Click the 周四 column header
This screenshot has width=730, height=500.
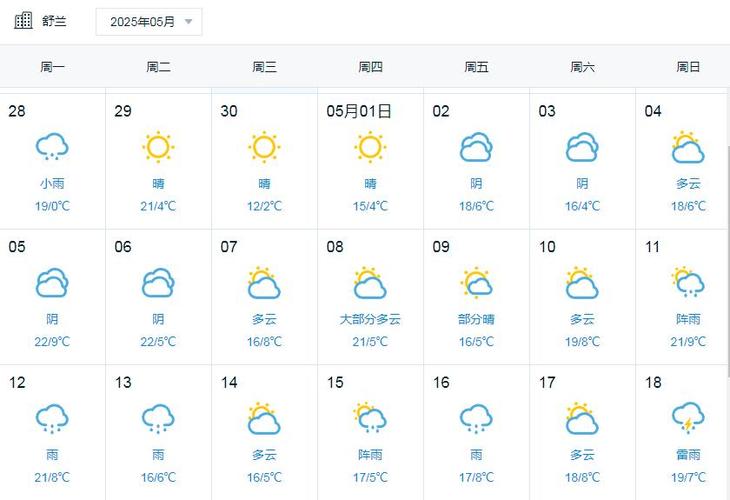[371, 67]
